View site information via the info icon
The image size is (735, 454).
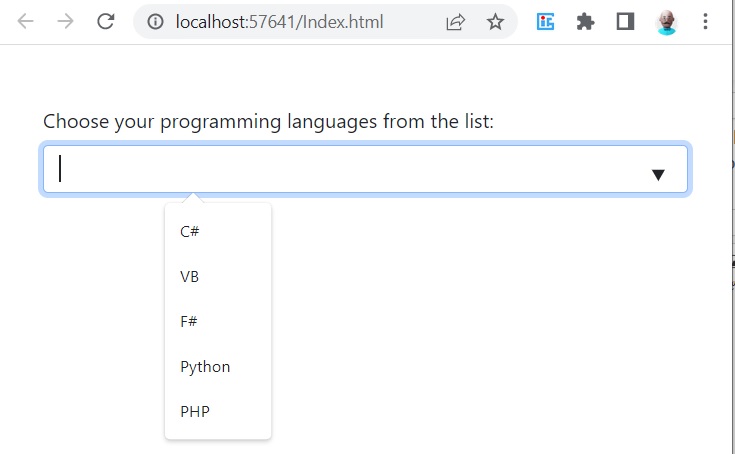[155, 22]
